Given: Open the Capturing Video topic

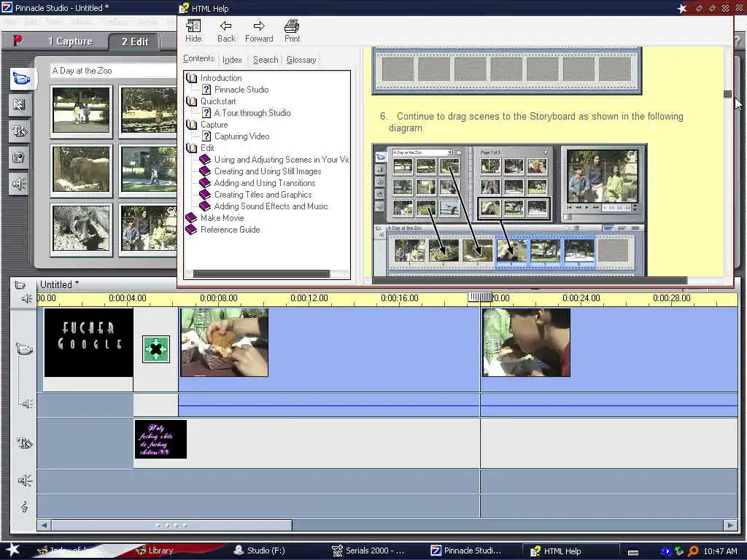Looking at the screenshot, I should pos(242,136).
